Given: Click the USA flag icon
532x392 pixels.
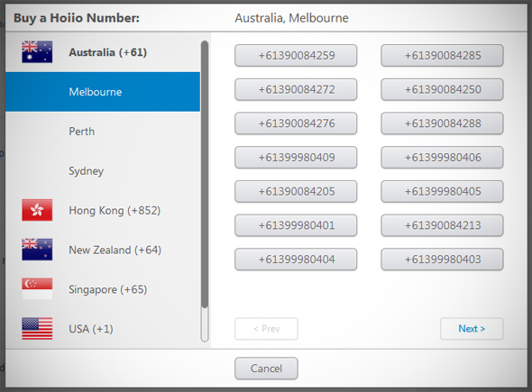Looking at the screenshot, I should coord(37,328).
